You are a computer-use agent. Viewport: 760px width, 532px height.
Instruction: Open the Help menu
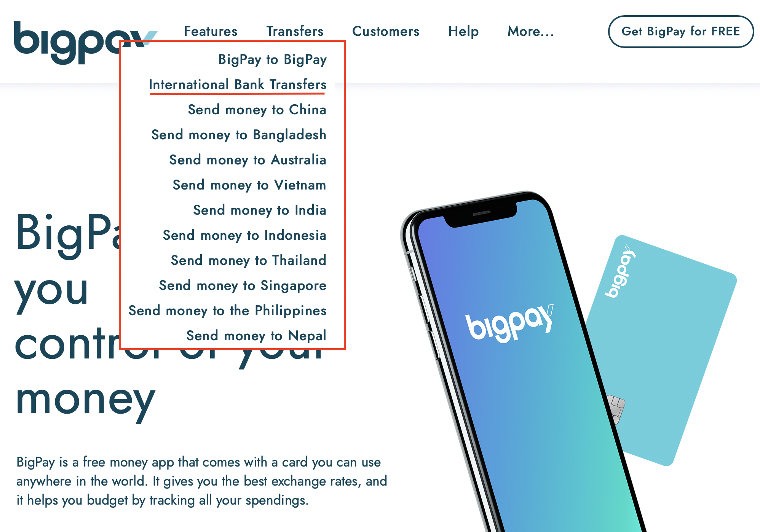(x=463, y=31)
